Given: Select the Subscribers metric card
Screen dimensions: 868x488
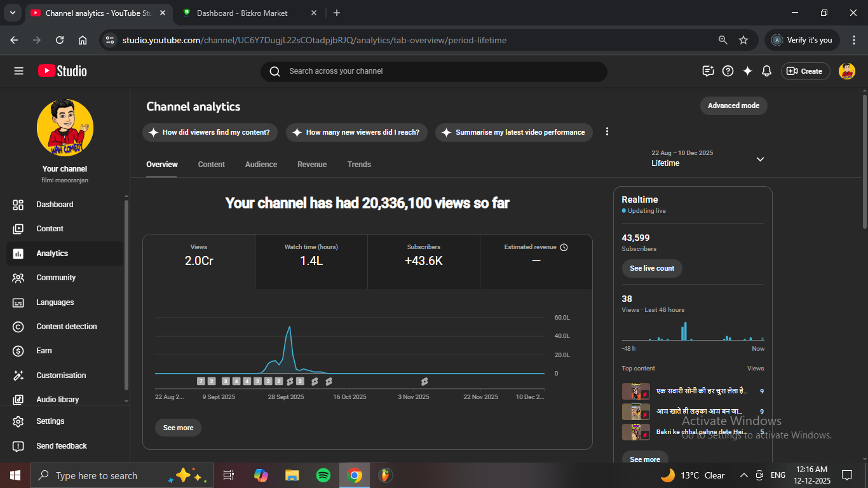Looking at the screenshot, I should 424,261.
